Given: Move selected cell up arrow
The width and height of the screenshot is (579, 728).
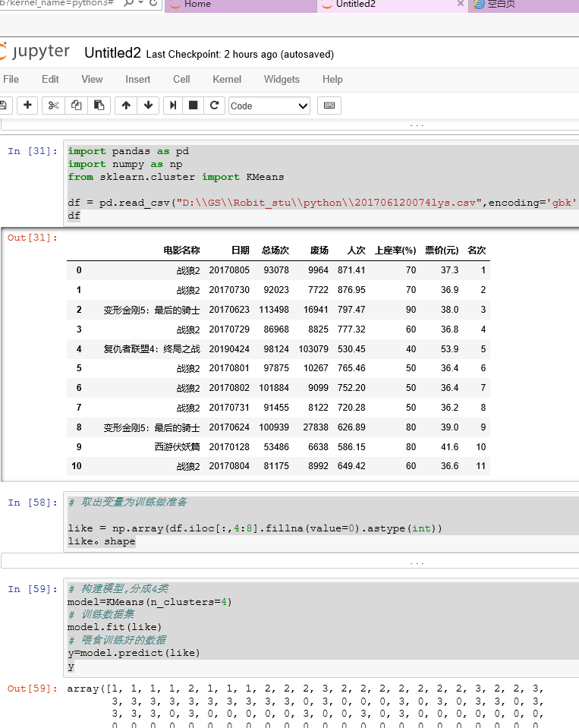Looking at the screenshot, I should 126,106.
